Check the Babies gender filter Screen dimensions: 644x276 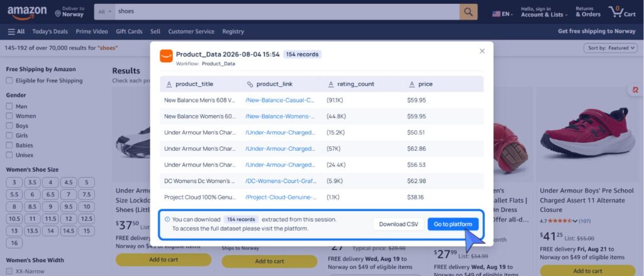click(x=9, y=145)
